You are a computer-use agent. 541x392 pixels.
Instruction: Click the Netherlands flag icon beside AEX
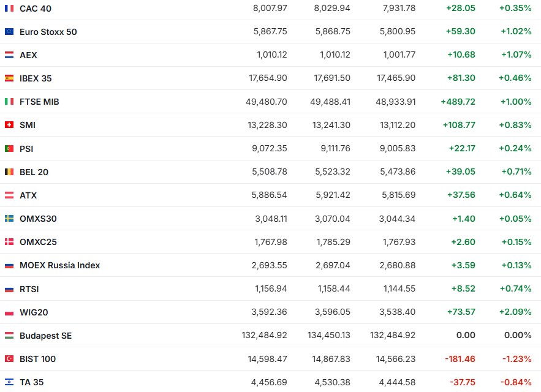point(9,55)
